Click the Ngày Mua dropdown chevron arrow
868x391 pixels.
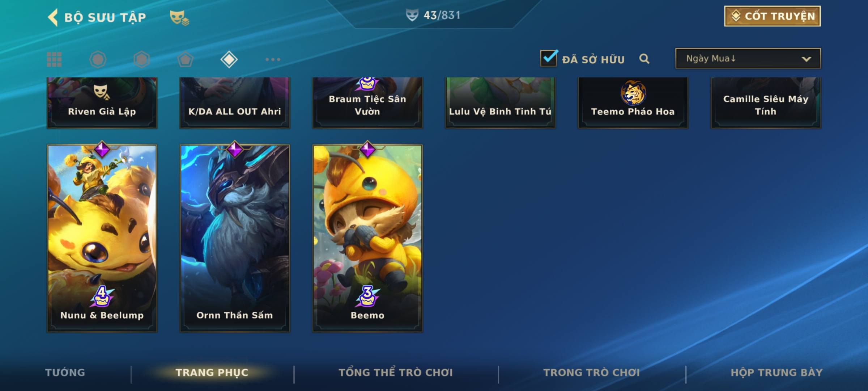(806, 59)
